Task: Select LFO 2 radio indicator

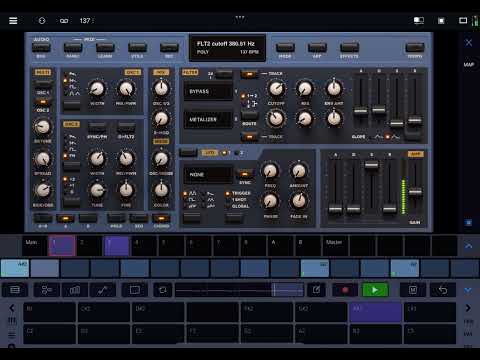Action: [238, 153]
